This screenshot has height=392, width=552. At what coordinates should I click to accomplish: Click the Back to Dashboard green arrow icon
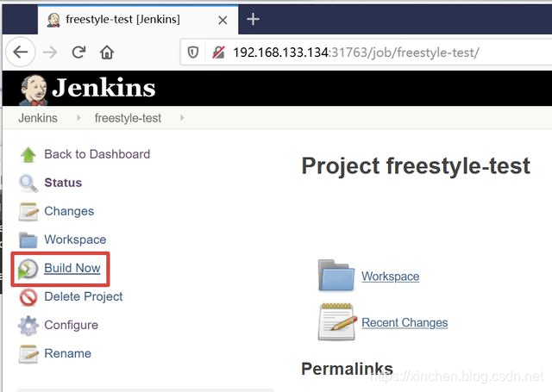coord(28,155)
